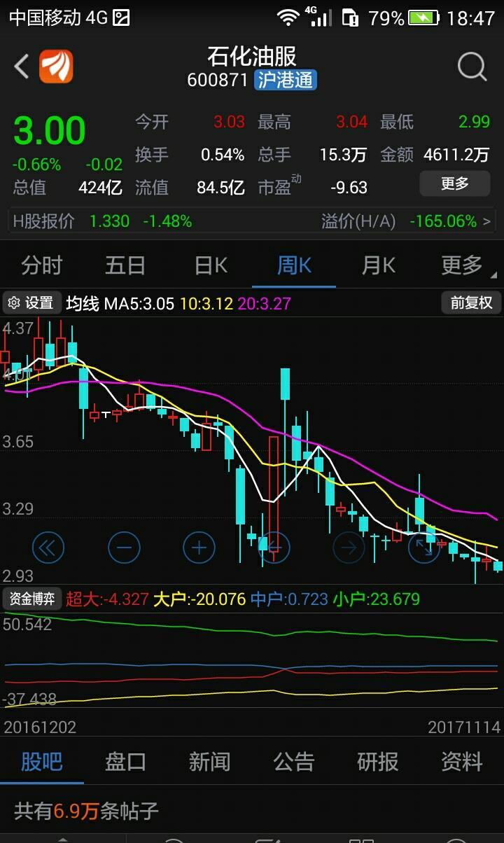Tap the 流值 84.5亿 float value
504x843 pixels.
click(190, 188)
